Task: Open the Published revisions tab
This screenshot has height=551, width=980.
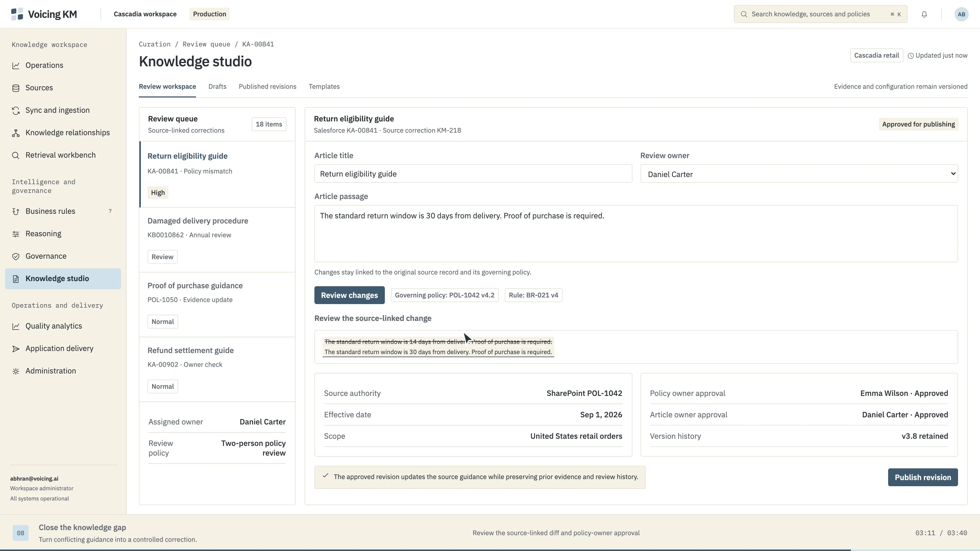Action: click(x=267, y=87)
